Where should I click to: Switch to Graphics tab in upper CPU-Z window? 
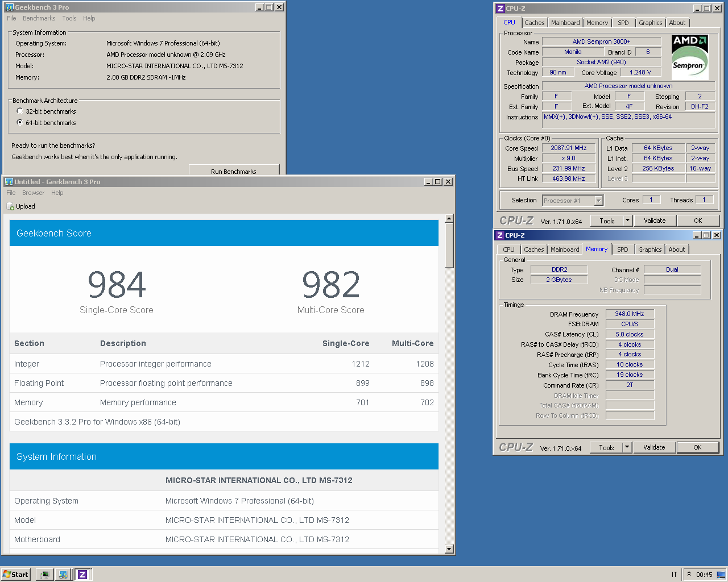pos(651,23)
